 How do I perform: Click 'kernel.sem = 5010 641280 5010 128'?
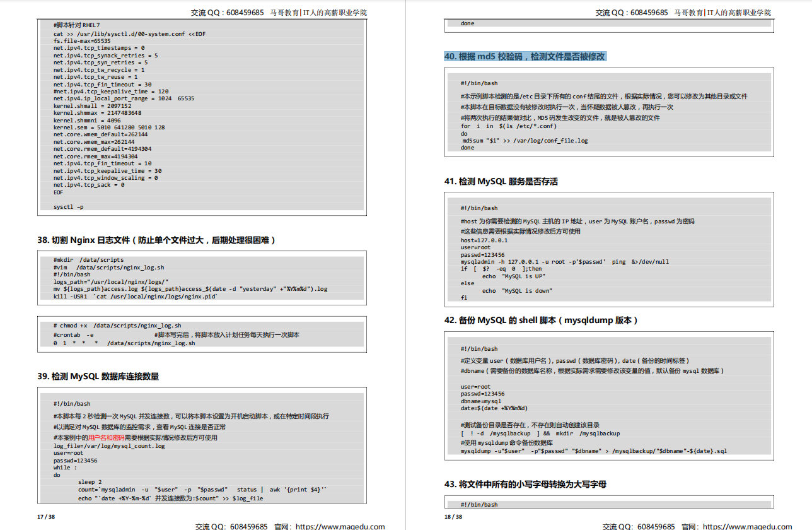[x=109, y=127]
